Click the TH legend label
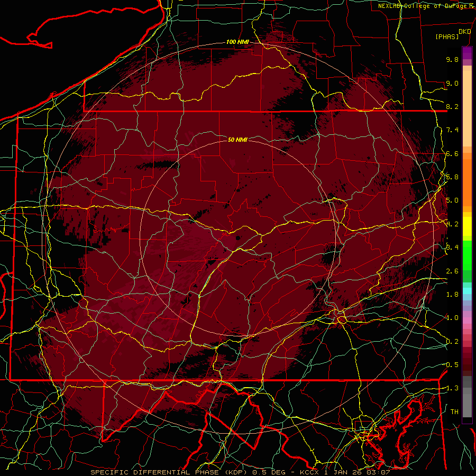The image size is (476, 476). [x=454, y=412]
